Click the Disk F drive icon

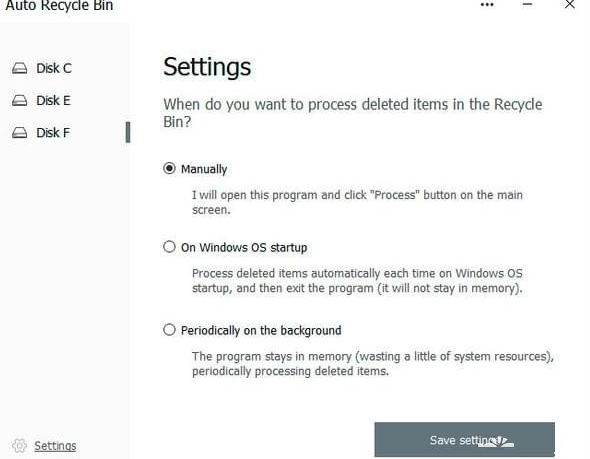click(20, 133)
